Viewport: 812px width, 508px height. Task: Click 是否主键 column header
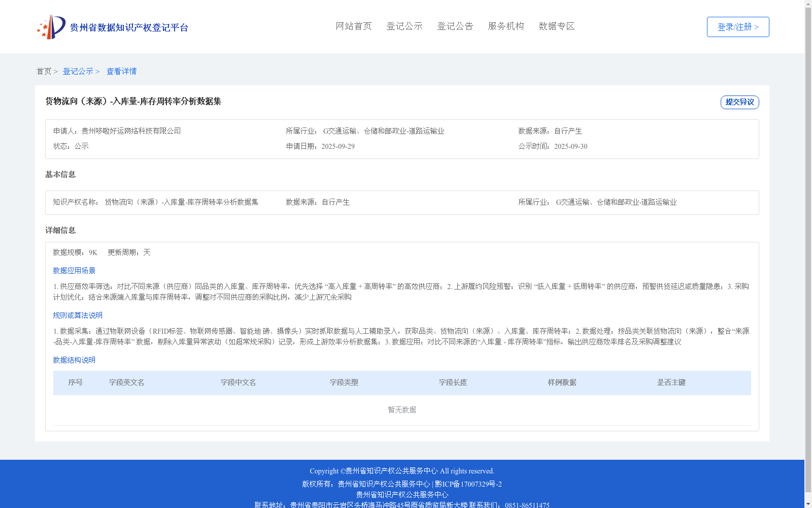(671, 383)
